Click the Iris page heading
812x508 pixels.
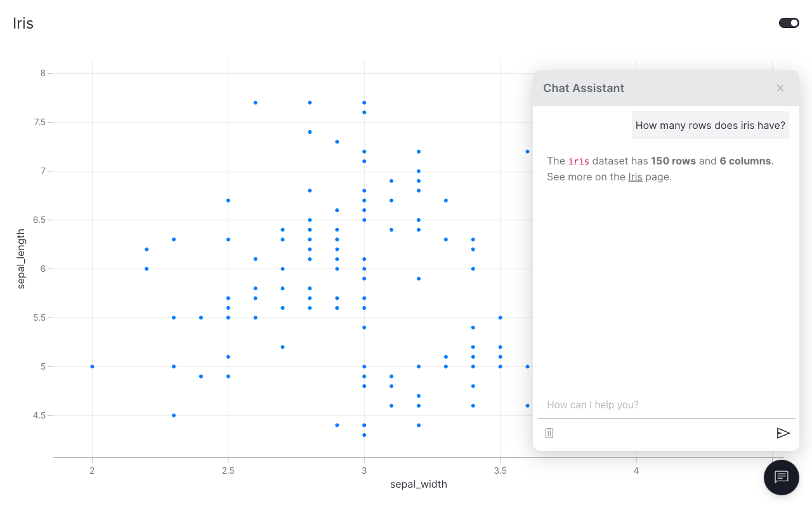pyautogui.click(x=23, y=23)
